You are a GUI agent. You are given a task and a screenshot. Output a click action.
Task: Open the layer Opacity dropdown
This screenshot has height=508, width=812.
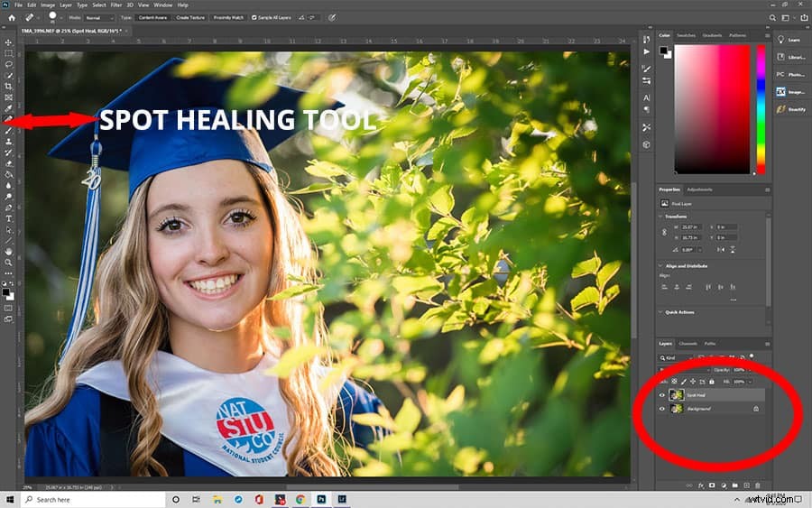coord(750,370)
